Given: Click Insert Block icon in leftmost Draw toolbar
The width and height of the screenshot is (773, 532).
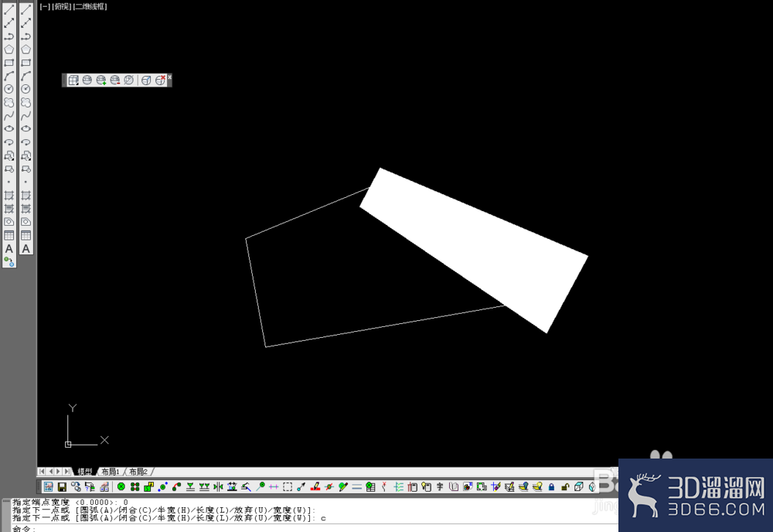Looking at the screenshot, I should (9, 155).
